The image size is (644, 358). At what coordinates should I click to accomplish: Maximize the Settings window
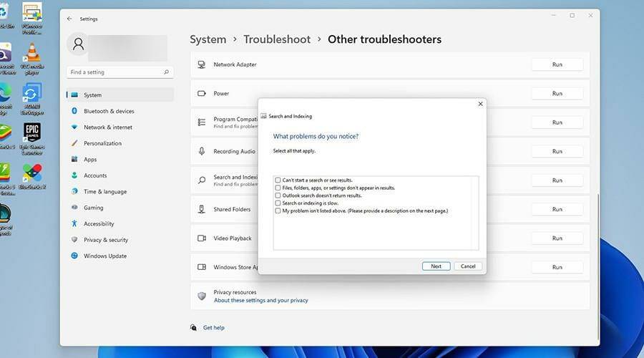[572, 16]
